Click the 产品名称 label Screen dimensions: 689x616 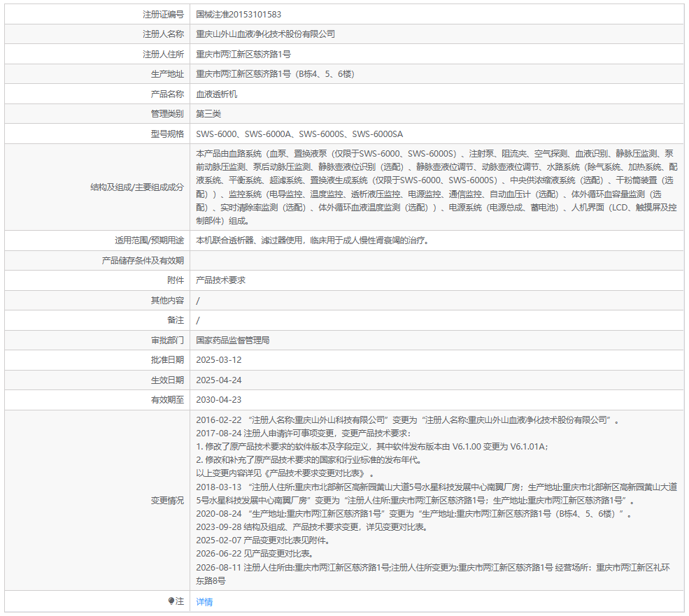(167, 94)
